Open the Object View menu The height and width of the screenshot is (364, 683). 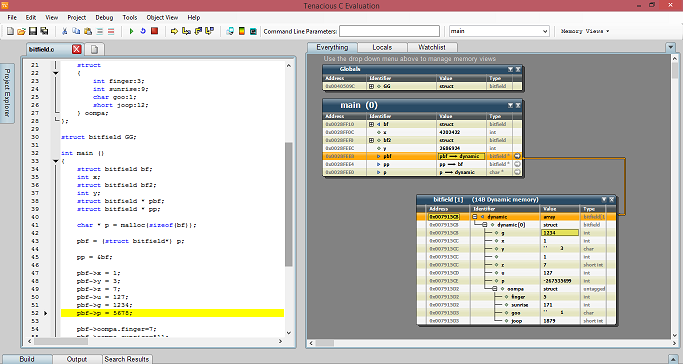(162, 17)
